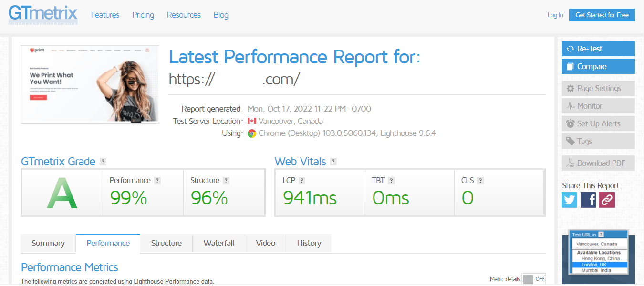644x286 pixels.
Task: Click question mark beside TBT
Action: click(391, 181)
